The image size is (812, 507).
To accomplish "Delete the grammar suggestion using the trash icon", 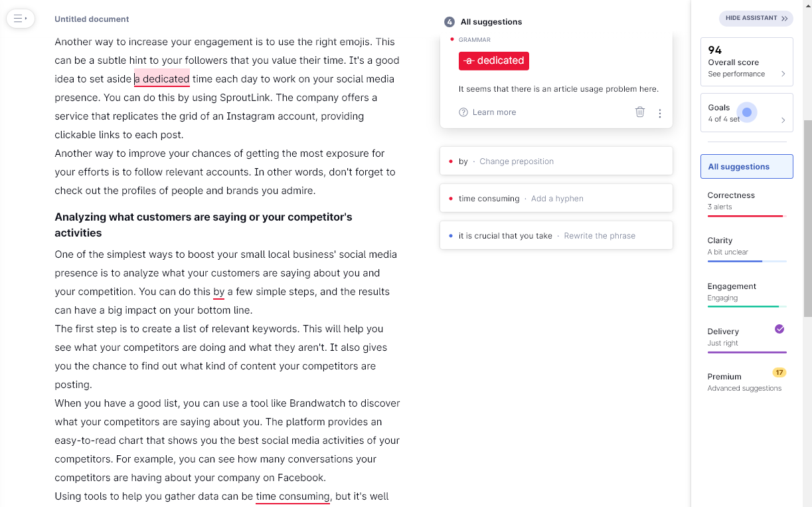I will pos(640,112).
